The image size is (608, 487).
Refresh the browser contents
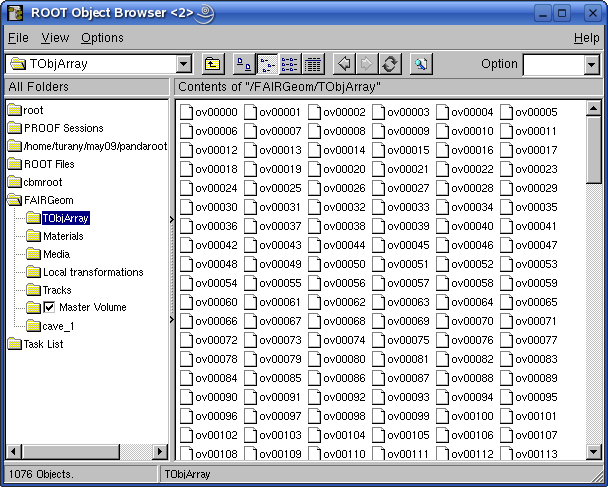pyautogui.click(x=390, y=64)
